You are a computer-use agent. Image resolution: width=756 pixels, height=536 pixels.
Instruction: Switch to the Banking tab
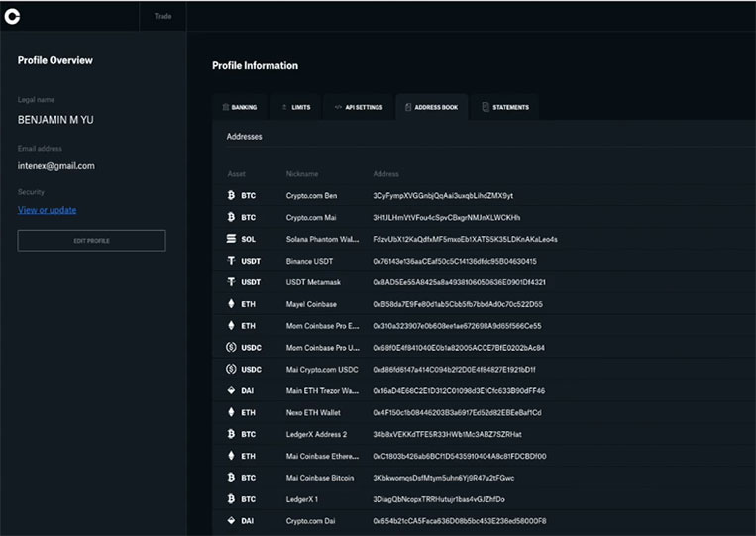pyautogui.click(x=240, y=107)
